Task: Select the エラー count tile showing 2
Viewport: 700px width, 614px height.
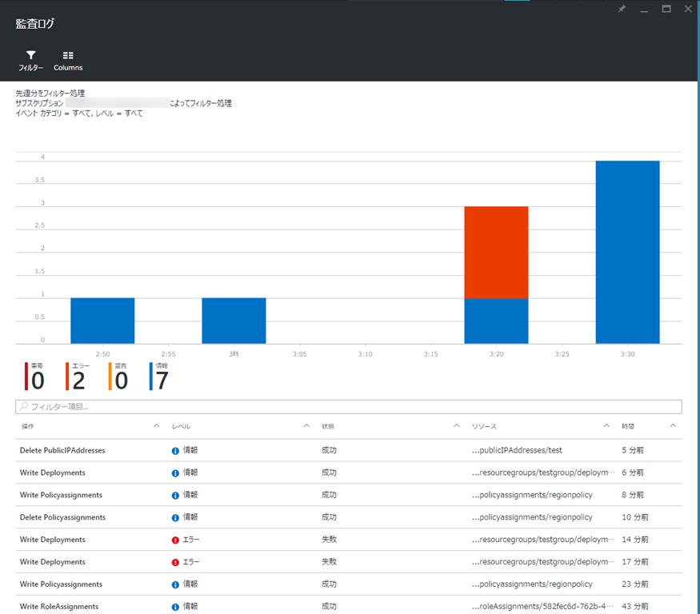Action: click(x=78, y=377)
